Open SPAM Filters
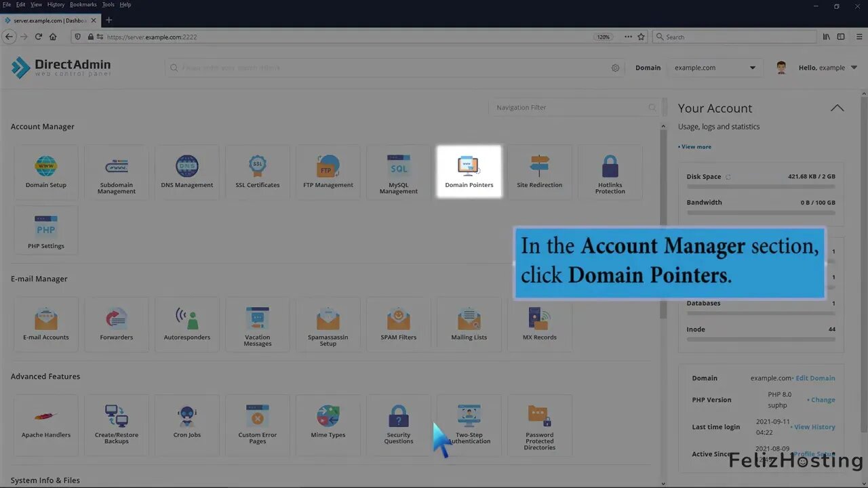 (399, 324)
